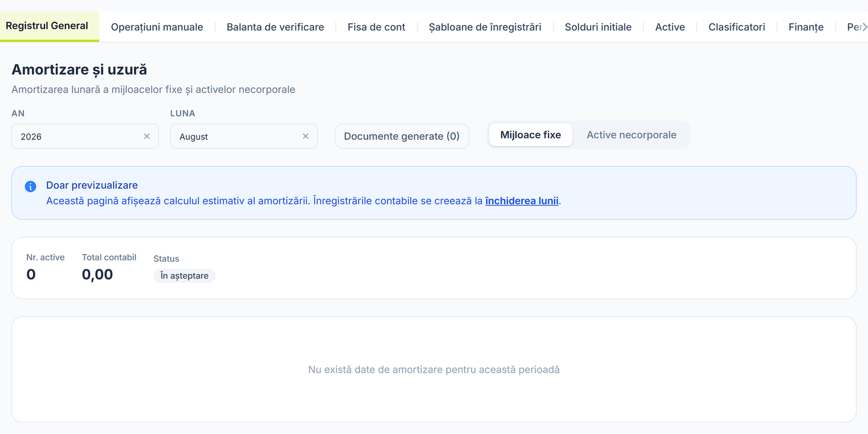Clear the 2026 year selection

[146, 136]
